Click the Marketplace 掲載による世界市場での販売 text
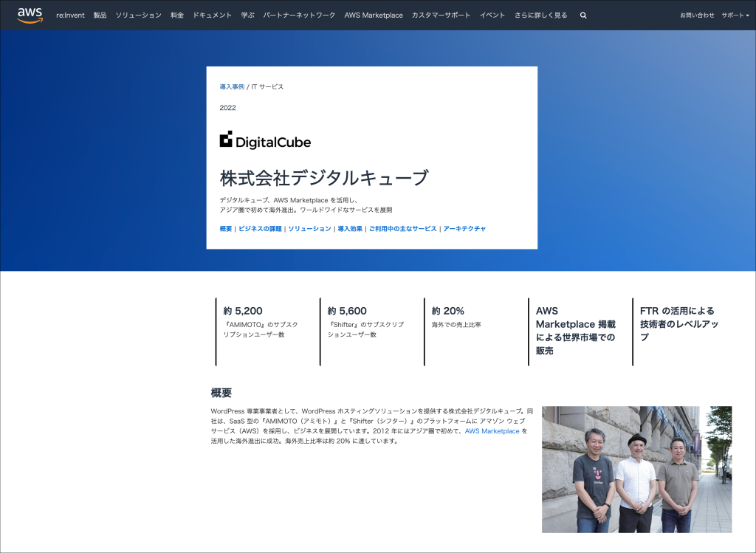 click(x=575, y=337)
